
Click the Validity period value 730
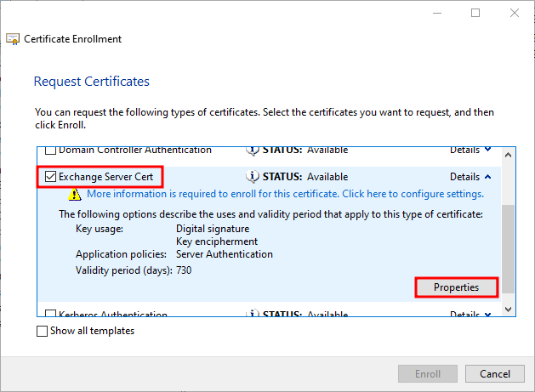point(184,270)
